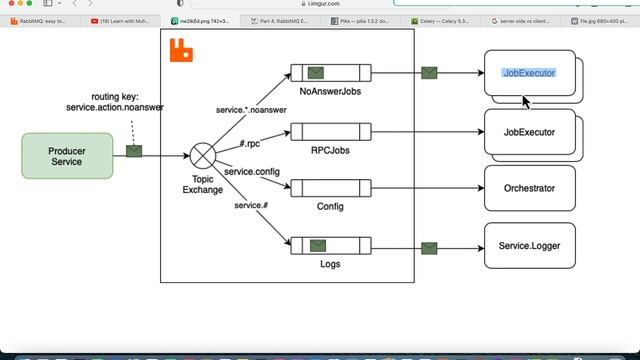Click the "#.rpc" binding label
Screen dimensions: 640x360
click(249, 143)
